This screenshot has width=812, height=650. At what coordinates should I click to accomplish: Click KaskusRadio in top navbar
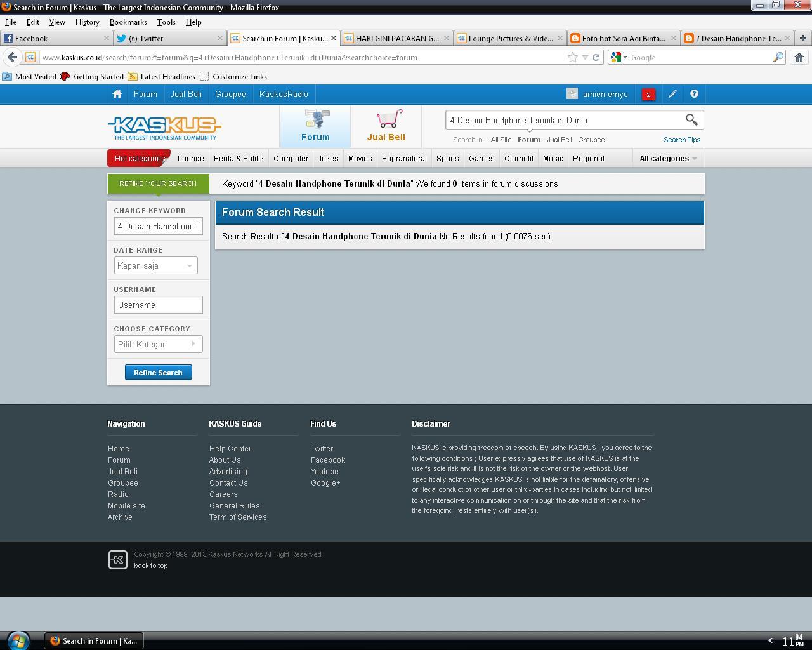click(284, 94)
